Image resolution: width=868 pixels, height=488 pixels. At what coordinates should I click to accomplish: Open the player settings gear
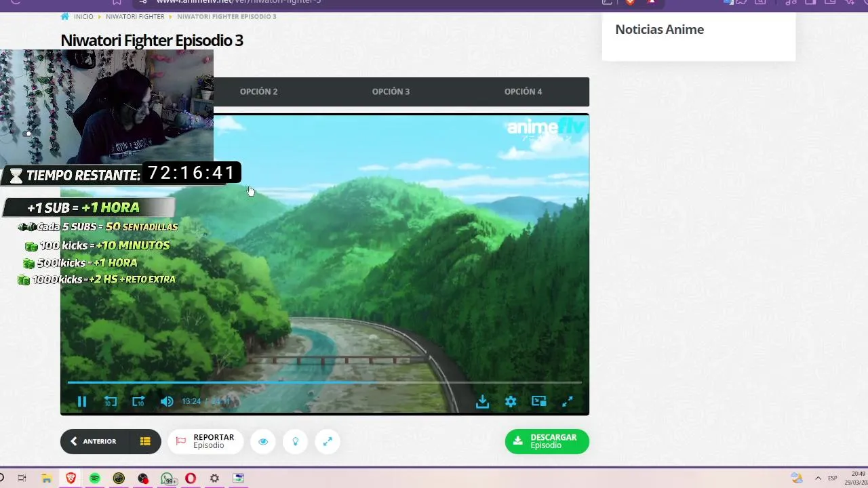[x=511, y=401]
